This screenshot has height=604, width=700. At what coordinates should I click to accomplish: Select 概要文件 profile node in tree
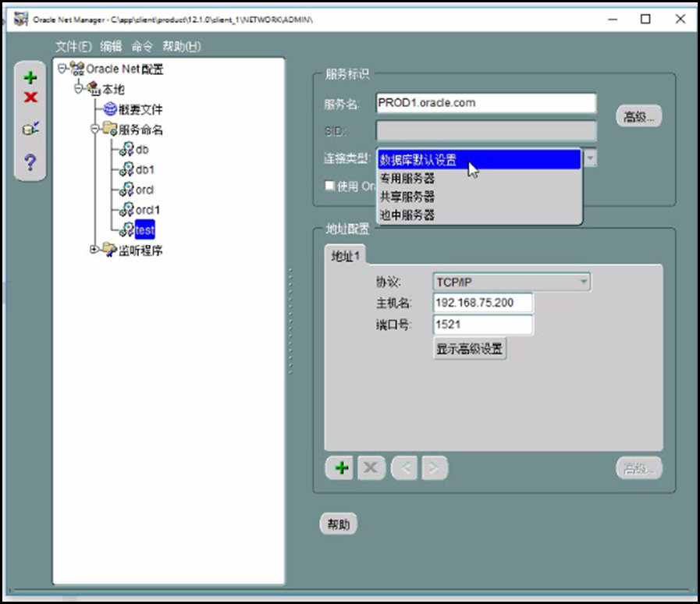point(140,109)
